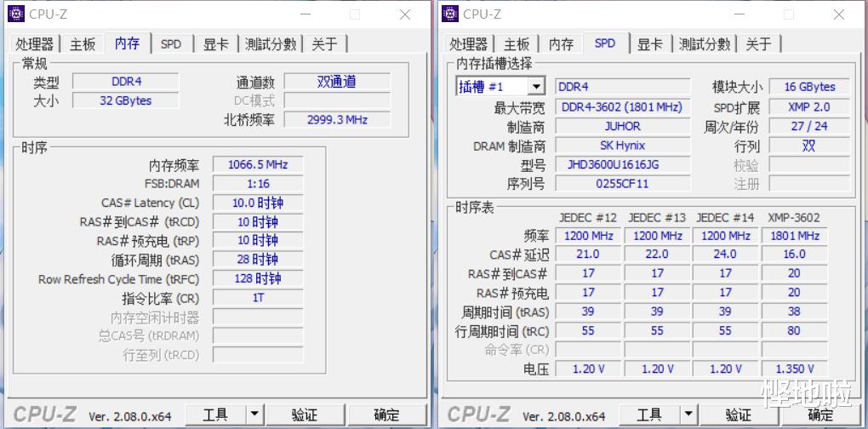Click 工具 button in left CPU-Z window

coord(215,415)
